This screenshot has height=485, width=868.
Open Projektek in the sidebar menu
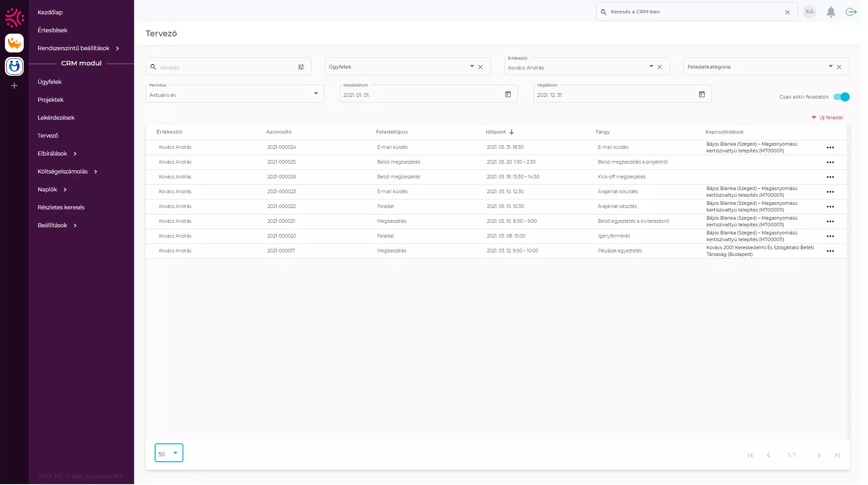(51, 100)
